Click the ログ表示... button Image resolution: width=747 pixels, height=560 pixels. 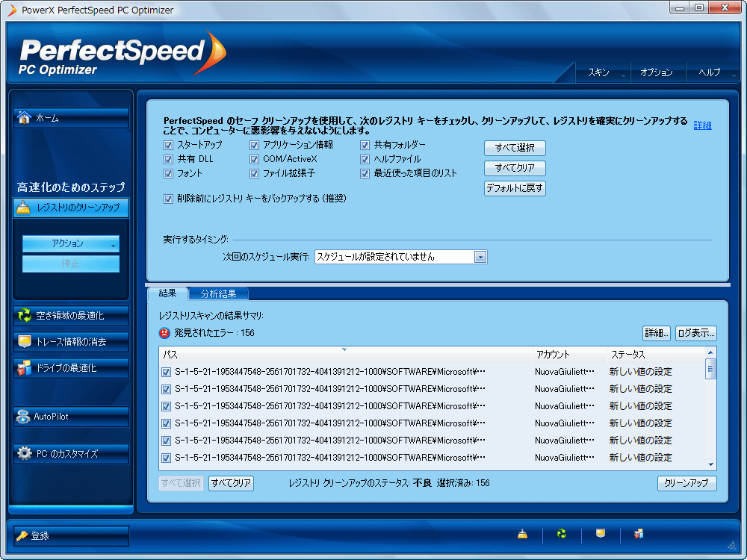click(x=696, y=333)
